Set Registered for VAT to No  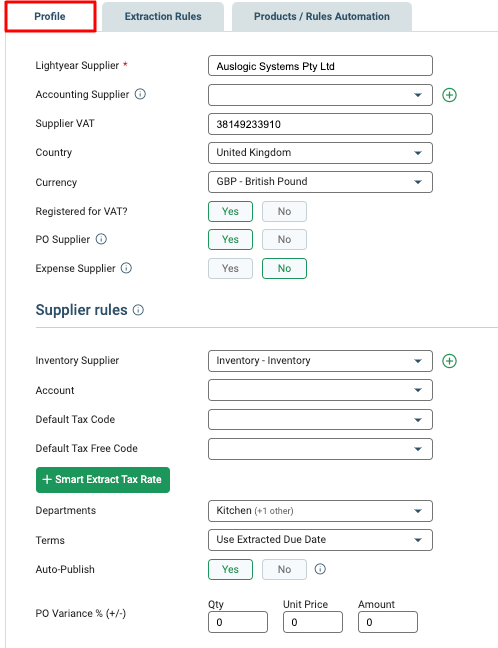284,212
